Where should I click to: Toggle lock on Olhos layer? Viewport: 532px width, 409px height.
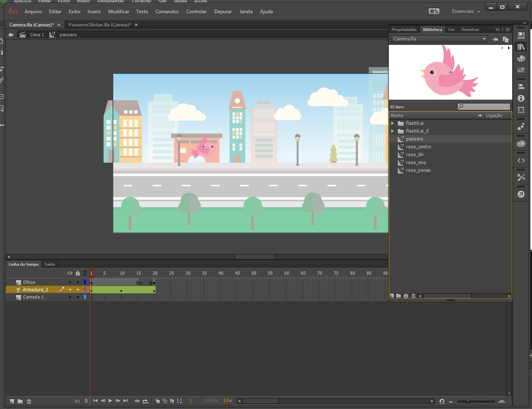[78, 282]
